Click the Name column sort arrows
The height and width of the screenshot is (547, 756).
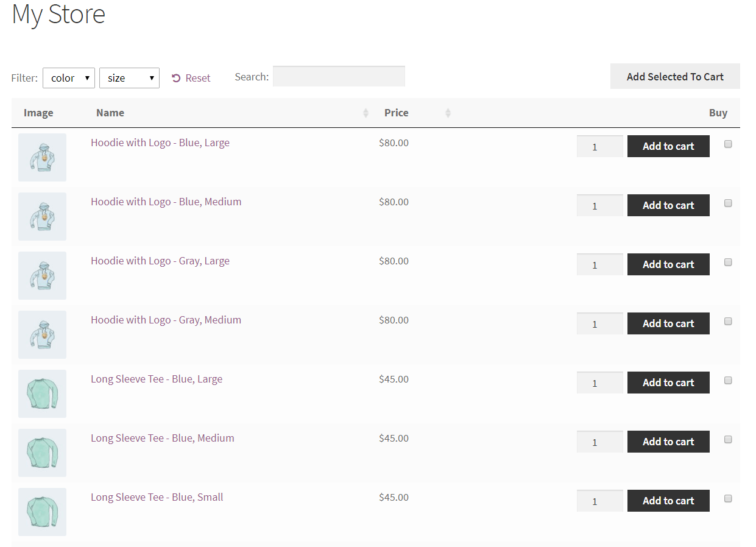pyautogui.click(x=366, y=113)
